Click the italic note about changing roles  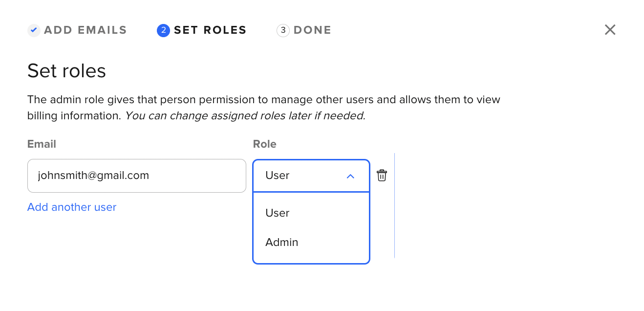(245, 116)
